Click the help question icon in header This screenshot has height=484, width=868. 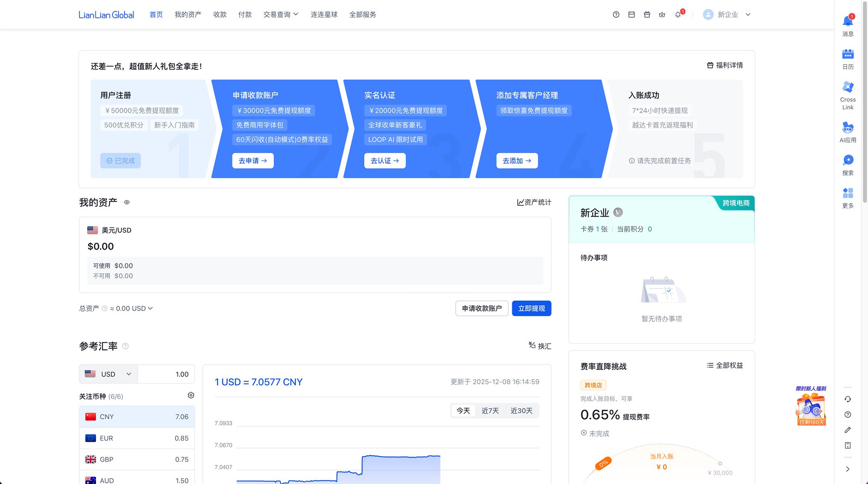pos(616,15)
